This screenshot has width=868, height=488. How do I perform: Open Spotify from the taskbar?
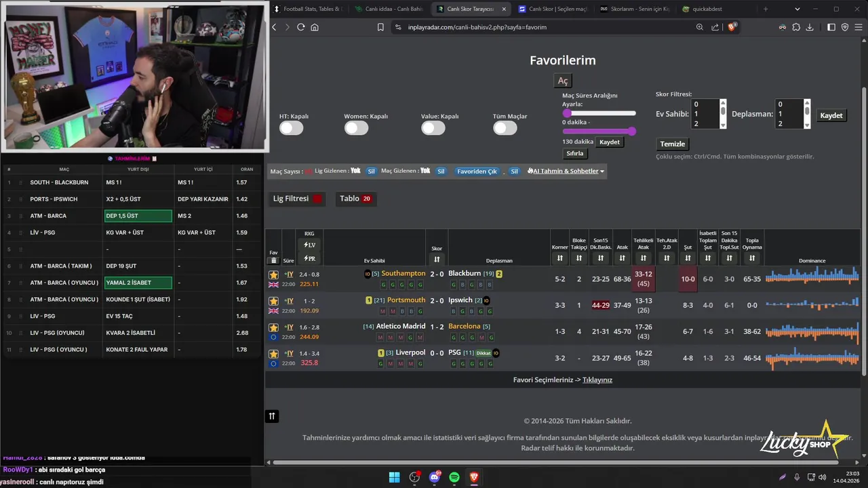pyautogui.click(x=454, y=477)
